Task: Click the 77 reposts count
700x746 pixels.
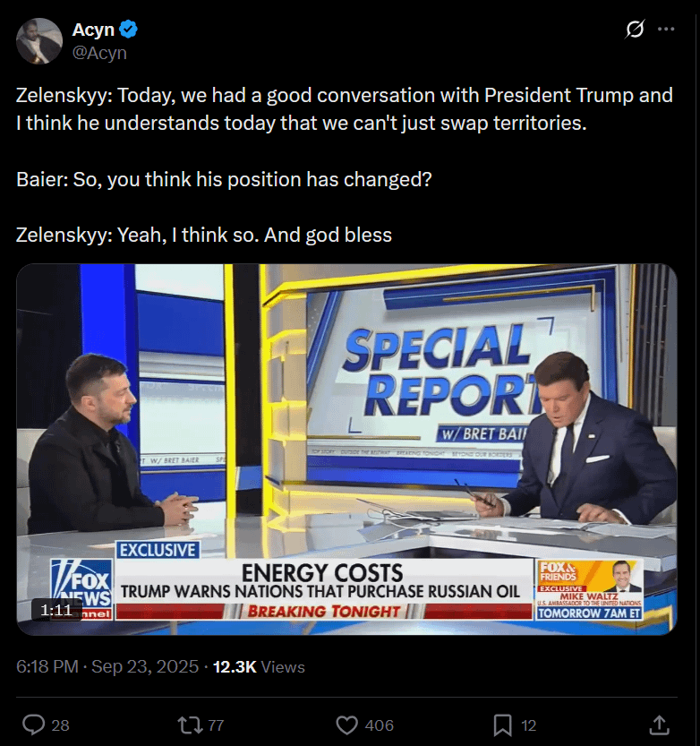Action: [215, 725]
